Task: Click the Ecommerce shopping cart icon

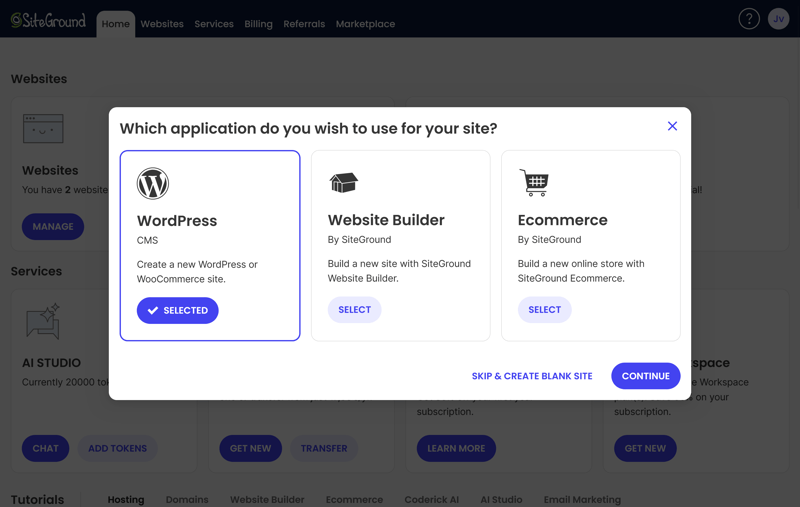Action: pyautogui.click(x=534, y=183)
